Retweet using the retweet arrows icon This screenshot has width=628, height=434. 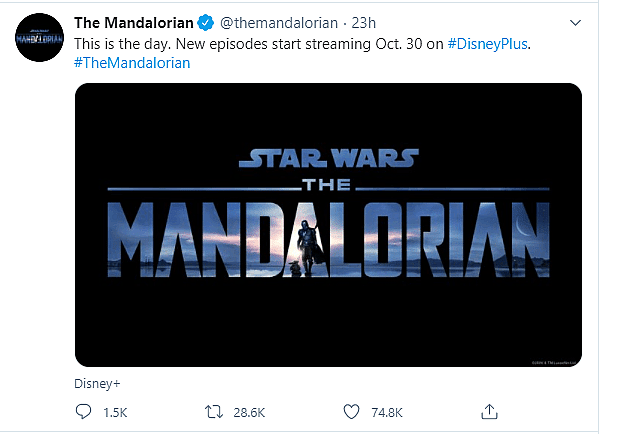213,411
